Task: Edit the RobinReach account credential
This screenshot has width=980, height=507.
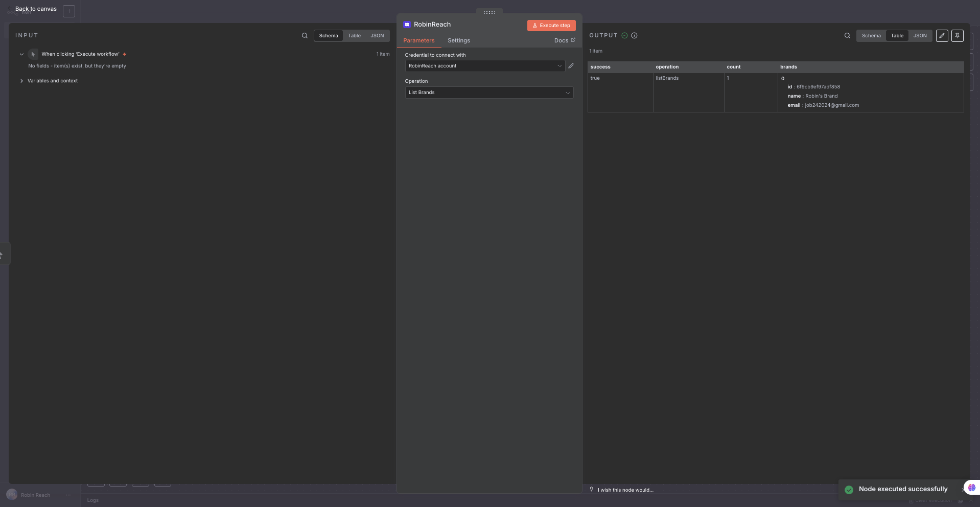Action: pyautogui.click(x=571, y=66)
